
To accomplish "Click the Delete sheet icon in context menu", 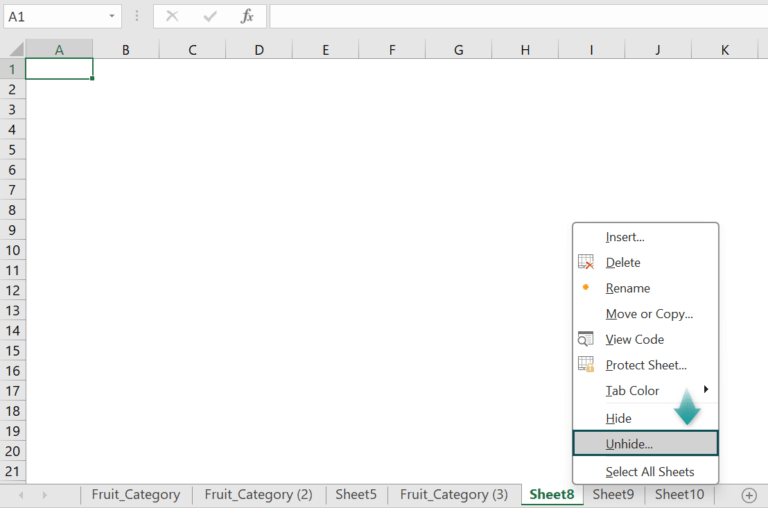I will [x=586, y=262].
